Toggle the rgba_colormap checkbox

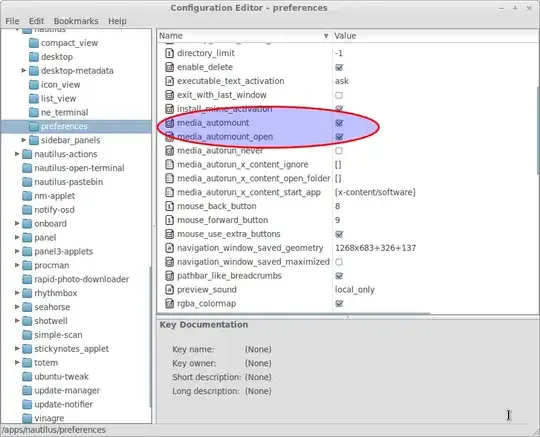click(x=339, y=303)
